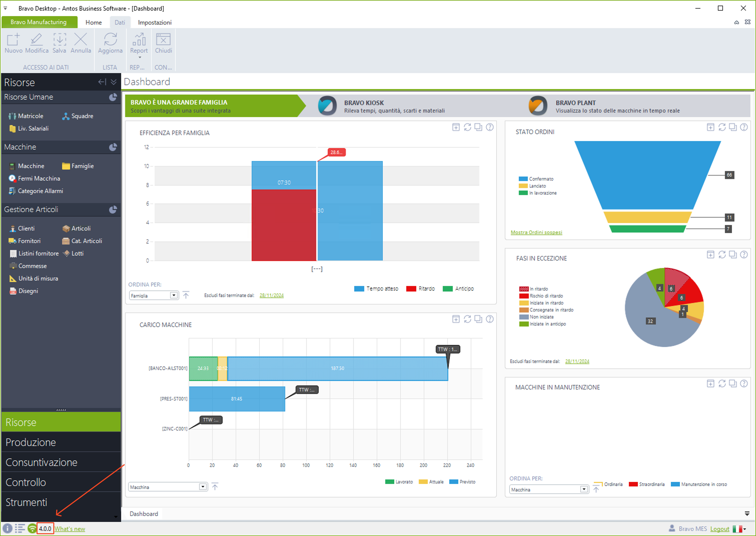756x536 pixels.
Task: Open Famiglie folder item
Action: (78, 166)
